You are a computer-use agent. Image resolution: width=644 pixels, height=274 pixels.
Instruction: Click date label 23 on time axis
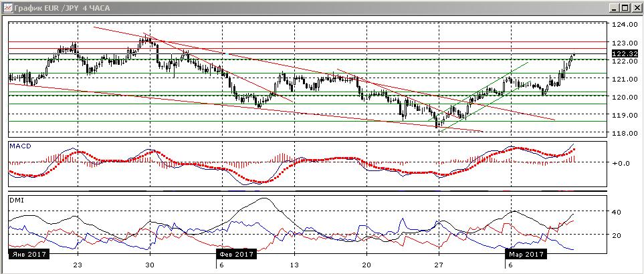click(78, 265)
